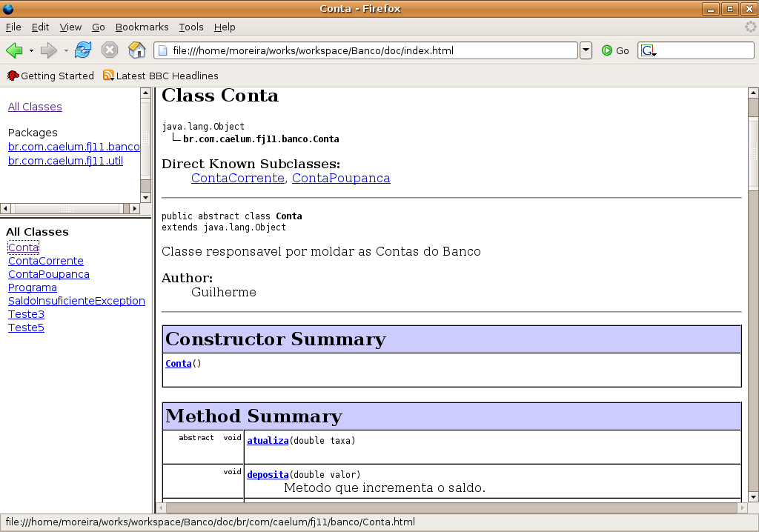Select the br.com.caelum.fj11.util package link

(65, 161)
